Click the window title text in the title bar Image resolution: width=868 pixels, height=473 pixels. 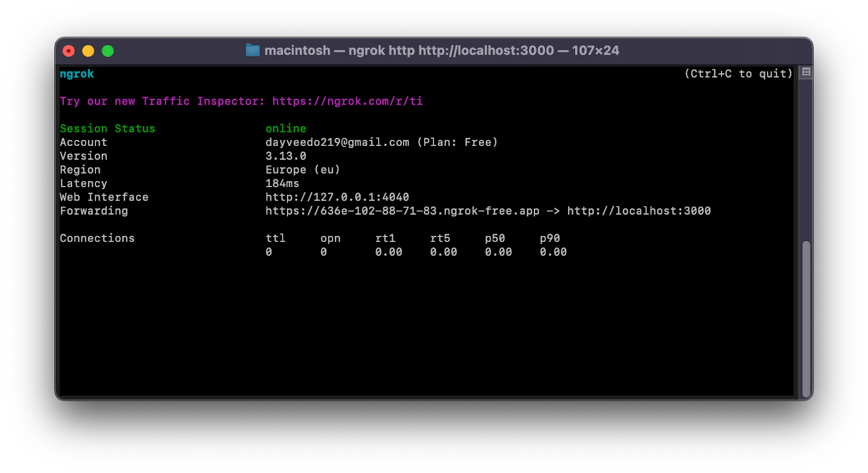pyautogui.click(x=442, y=50)
